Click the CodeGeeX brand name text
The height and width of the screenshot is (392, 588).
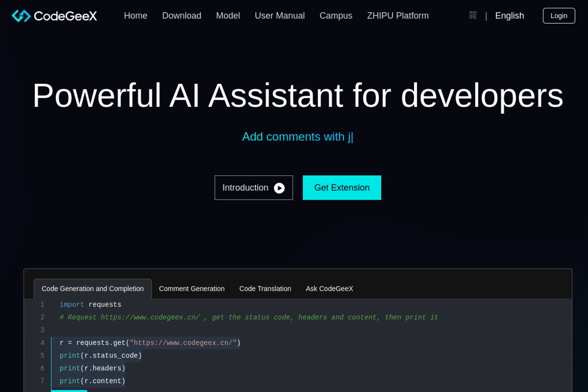[x=65, y=16]
